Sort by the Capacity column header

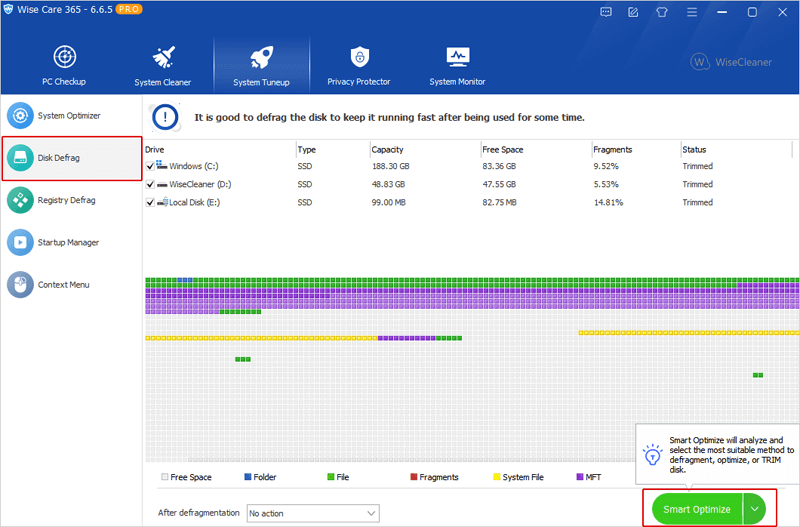pos(387,149)
